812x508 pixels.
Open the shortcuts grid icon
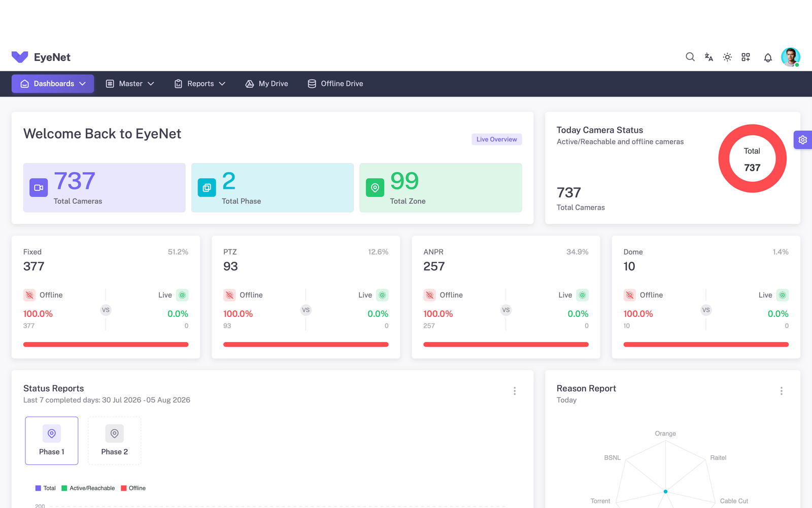pos(746,57)
